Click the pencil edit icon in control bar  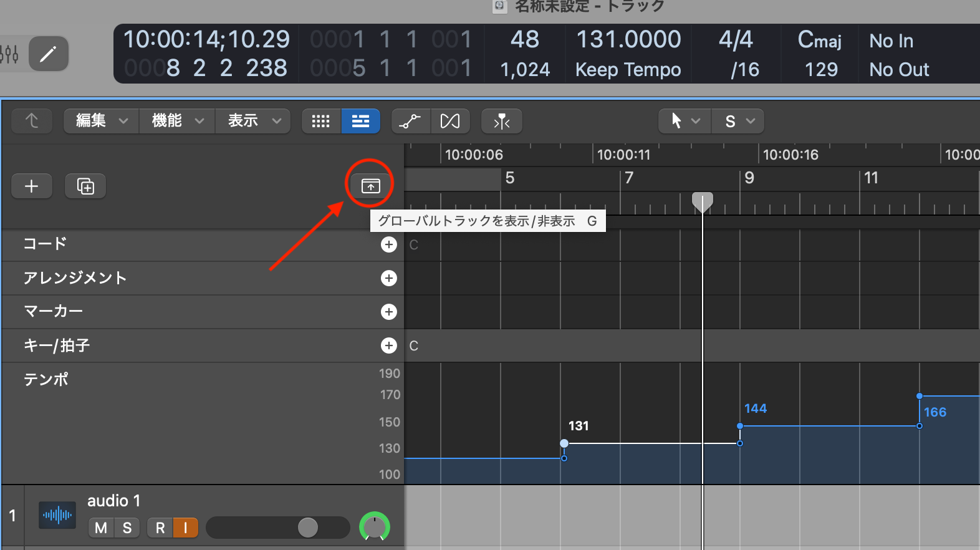click(48, 54)
